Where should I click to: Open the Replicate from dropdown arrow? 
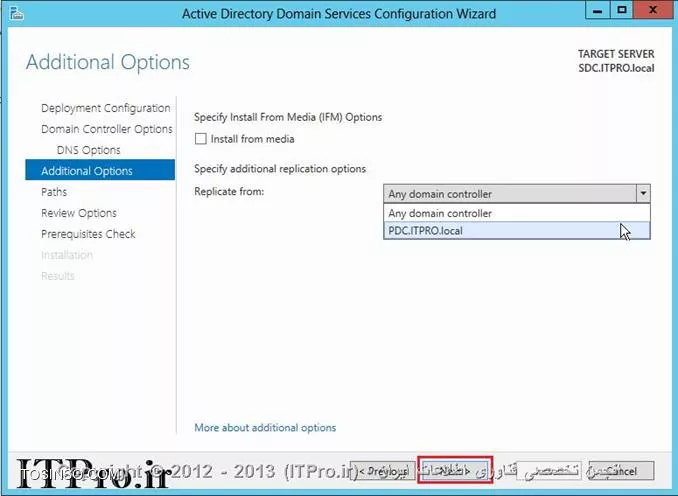coord(643,194)
